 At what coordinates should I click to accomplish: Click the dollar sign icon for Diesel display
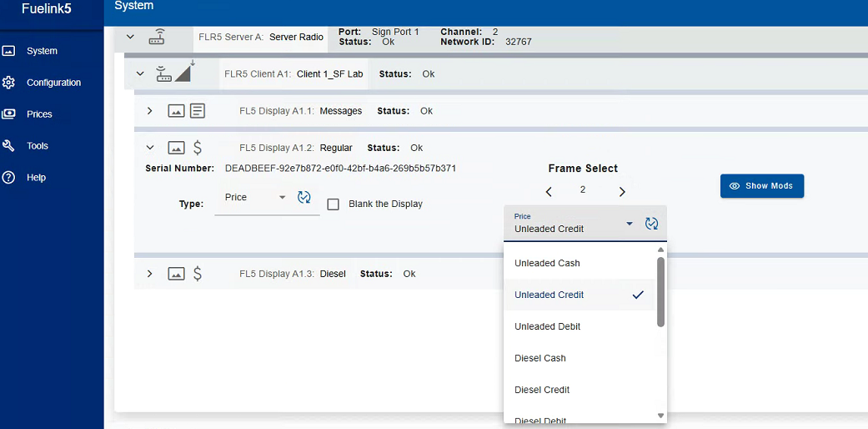click(x=198, y=274)
